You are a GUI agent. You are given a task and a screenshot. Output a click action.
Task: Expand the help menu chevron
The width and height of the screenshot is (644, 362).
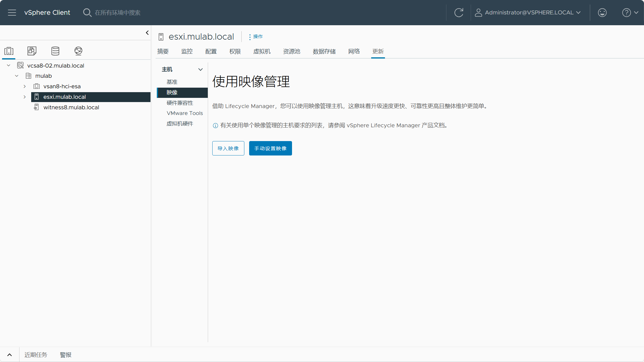click(x=636, y=13)
